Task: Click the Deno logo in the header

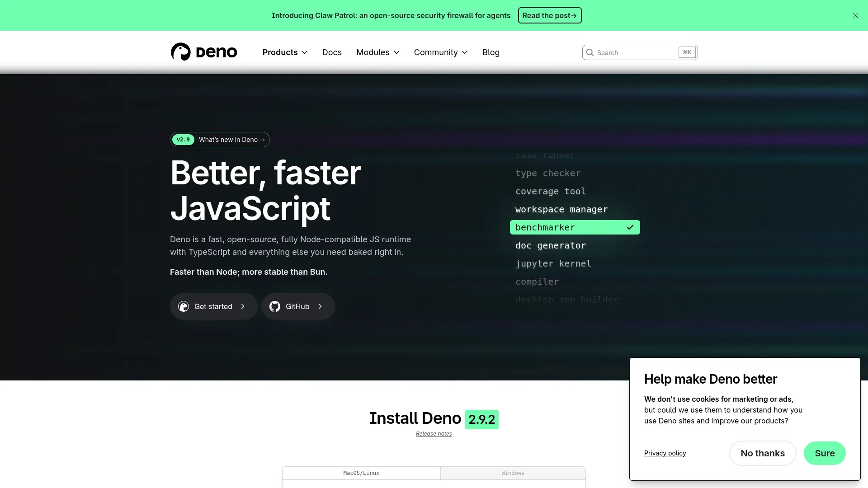Action: [204, 52]
